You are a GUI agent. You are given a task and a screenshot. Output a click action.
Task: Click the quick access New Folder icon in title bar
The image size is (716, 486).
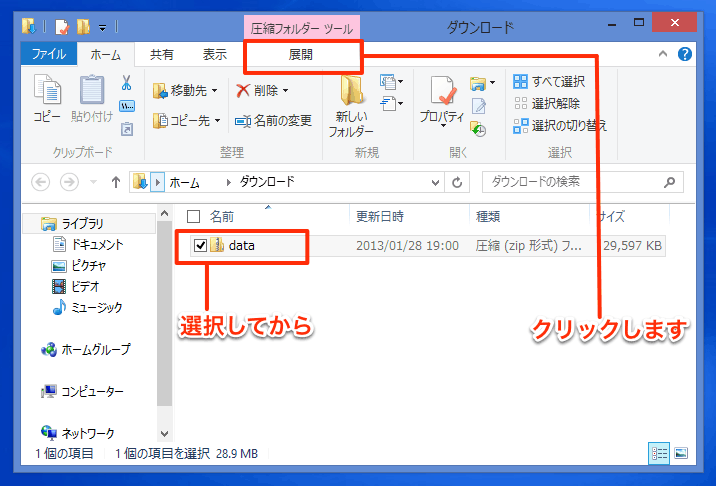click(83, 27)
